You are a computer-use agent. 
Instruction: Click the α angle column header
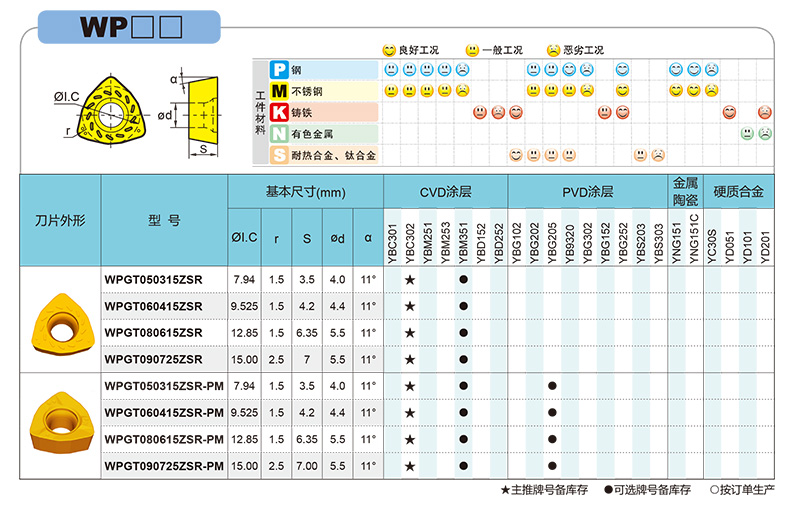[x=368, y=237]
